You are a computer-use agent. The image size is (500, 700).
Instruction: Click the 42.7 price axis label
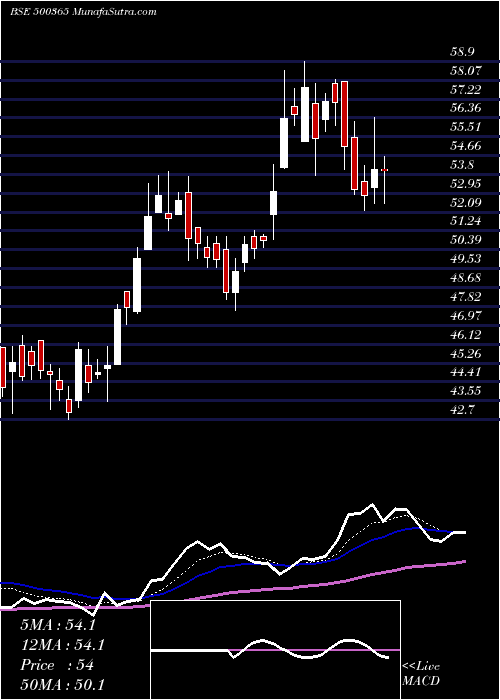pos(462,410)
